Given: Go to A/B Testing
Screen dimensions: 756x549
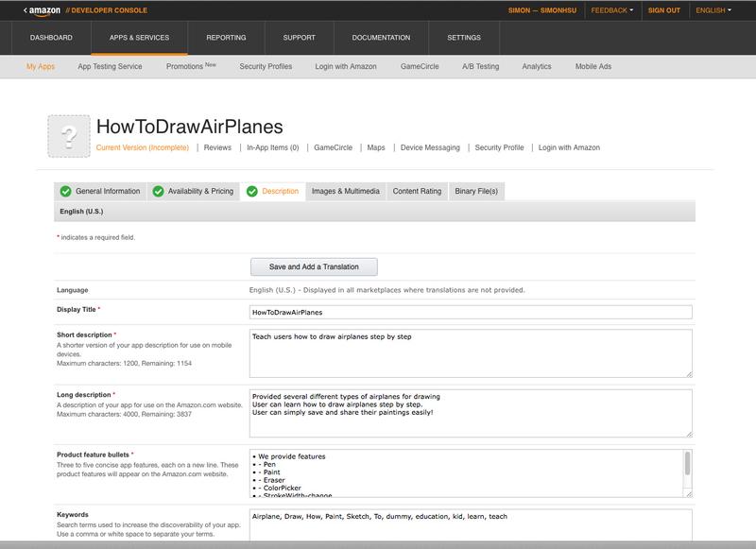Looking at the screenshot, I should tap(480, 66).
